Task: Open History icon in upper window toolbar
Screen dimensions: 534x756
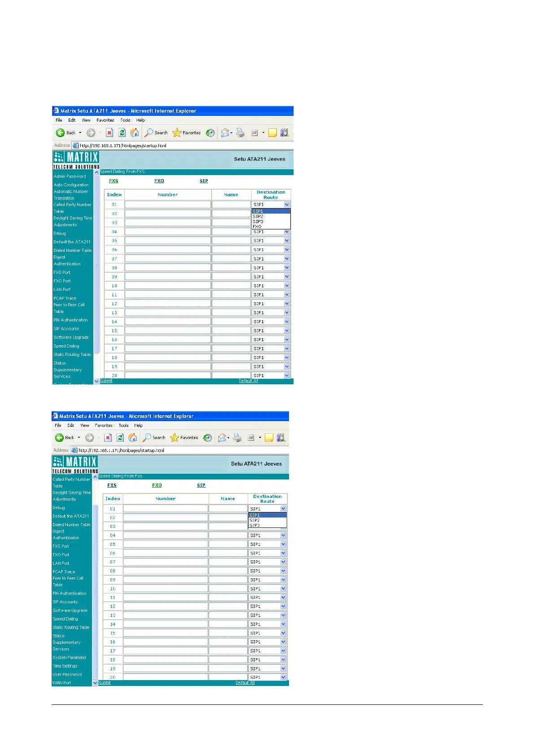Action: tap(210, 133)
